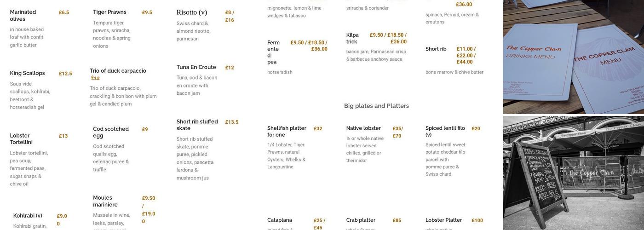
Task: Open the chalkboard sign street photo
Action: 574,173
